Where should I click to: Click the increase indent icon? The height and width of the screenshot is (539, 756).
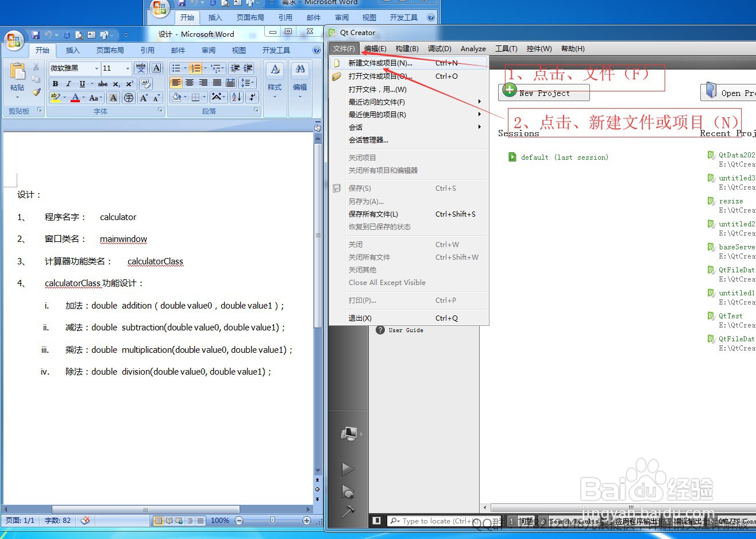pos(248,68)
